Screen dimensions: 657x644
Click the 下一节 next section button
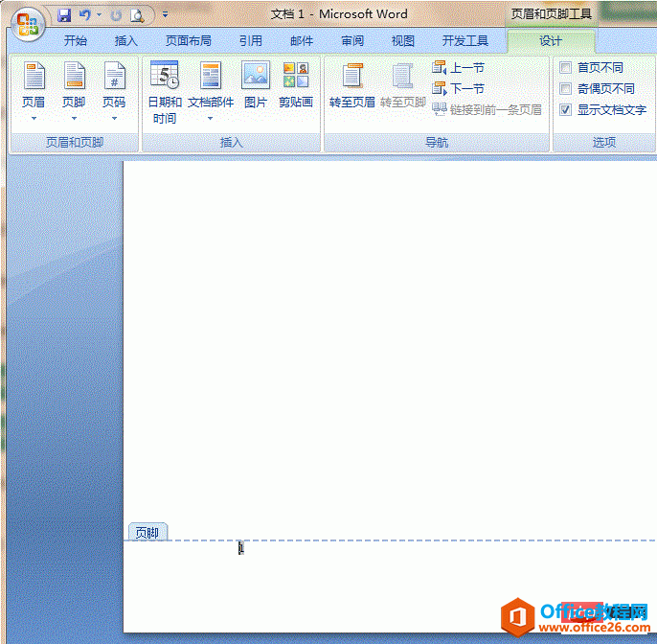458,88
